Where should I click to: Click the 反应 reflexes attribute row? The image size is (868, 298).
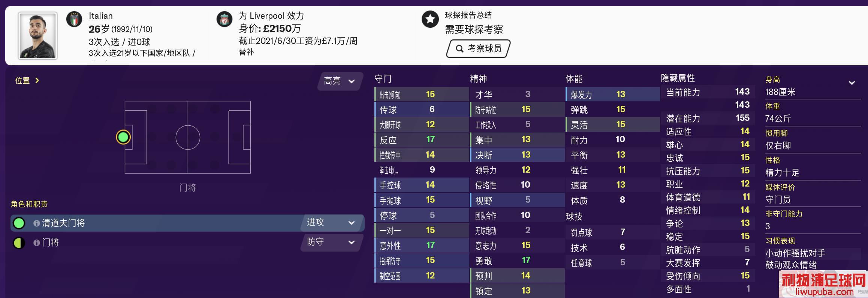tap(421, 140)
